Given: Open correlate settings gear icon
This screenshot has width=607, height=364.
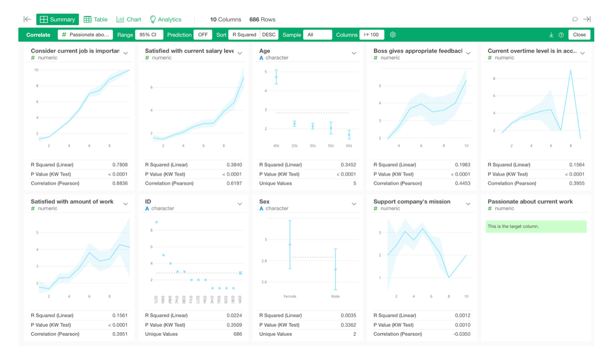Looking at the screenshot, I should click(x=393, y=35).
